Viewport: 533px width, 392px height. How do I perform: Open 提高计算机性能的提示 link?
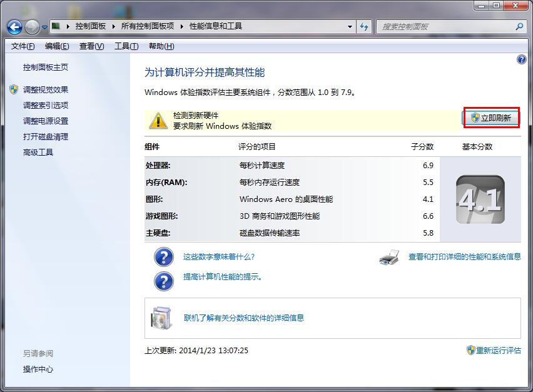[223, 277]
